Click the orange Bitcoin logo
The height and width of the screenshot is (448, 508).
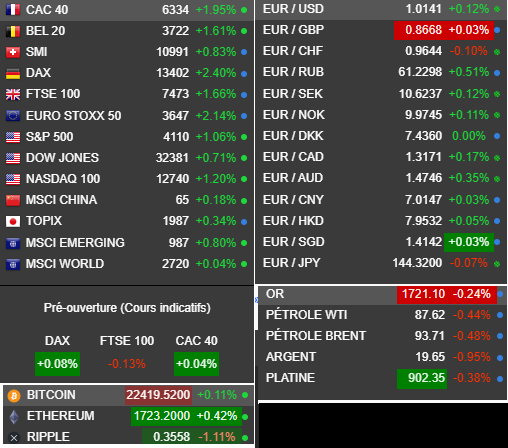14,395
